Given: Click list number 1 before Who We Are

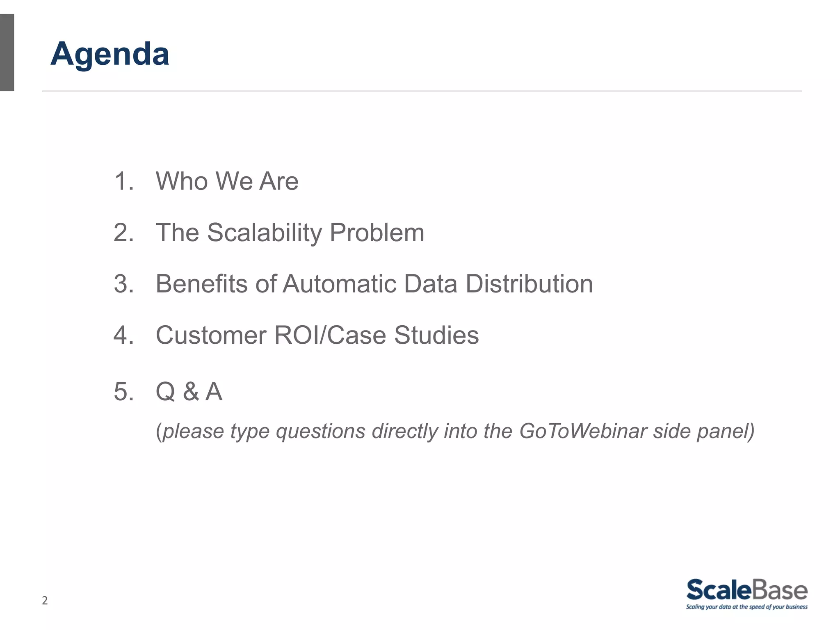Looking at the screenshot, I should (x=123, y=181).
